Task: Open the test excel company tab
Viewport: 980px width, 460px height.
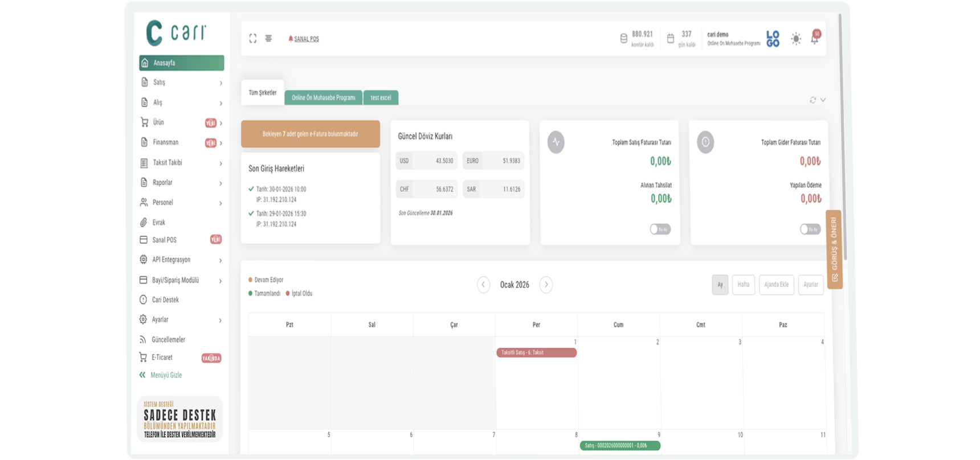Action: pyautogui.click(x=381, y=98)
